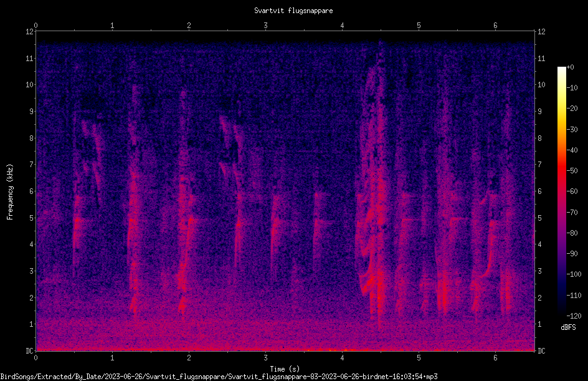
Task: Click '4' on the right frequency axis
Action: tap(540, 244)
